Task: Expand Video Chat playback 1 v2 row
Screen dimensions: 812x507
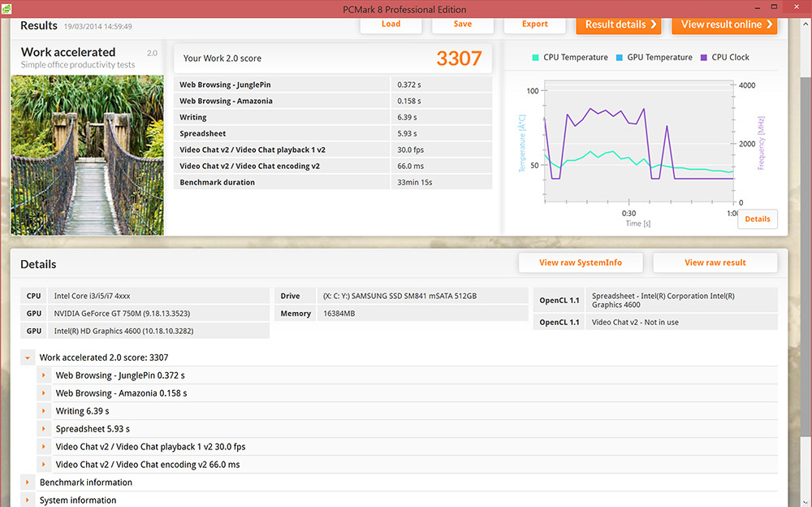Action: [x=44, y=447]
